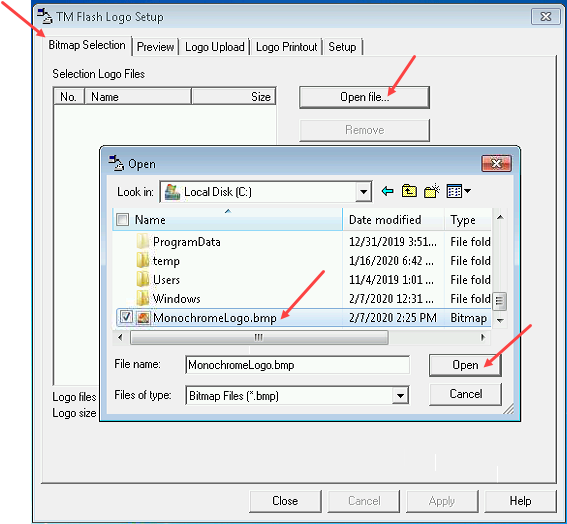Click the horizontal scrollbar thumb in file list
The width and height of the screenshot is (567, 524).
point(259,337)
